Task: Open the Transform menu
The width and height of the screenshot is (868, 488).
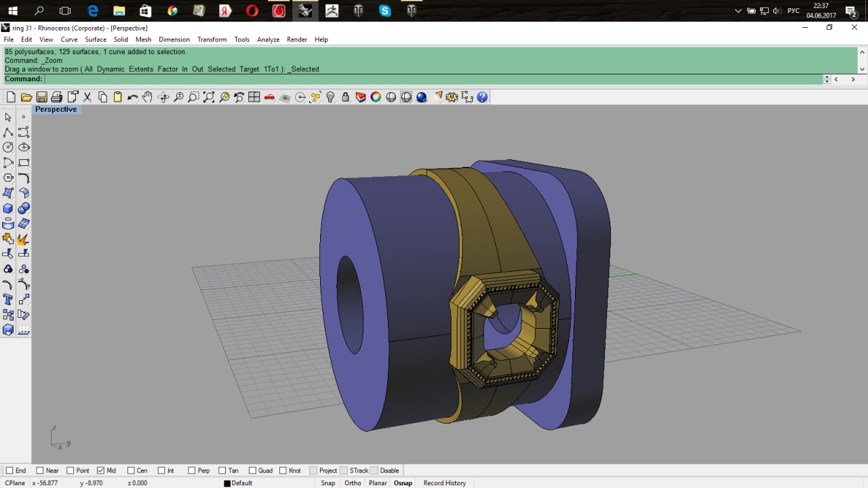Action: [212, 39]
